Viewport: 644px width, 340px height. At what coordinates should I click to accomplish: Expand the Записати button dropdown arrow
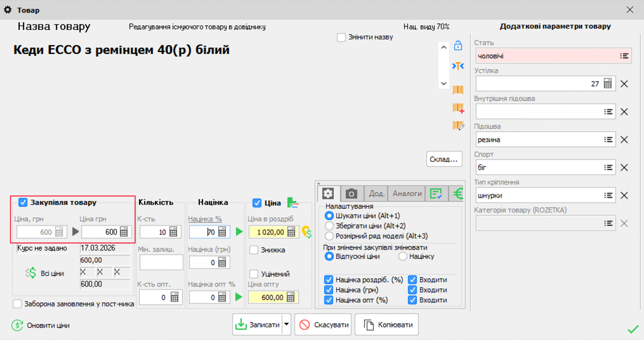(x=287, y=324)
